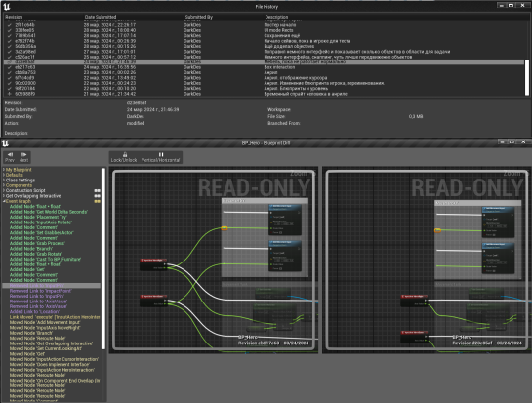Click the checkmark icon of revision 90c02800
Image resolution: width=532 pixels, height=403 pixels.
pos(9,83)
